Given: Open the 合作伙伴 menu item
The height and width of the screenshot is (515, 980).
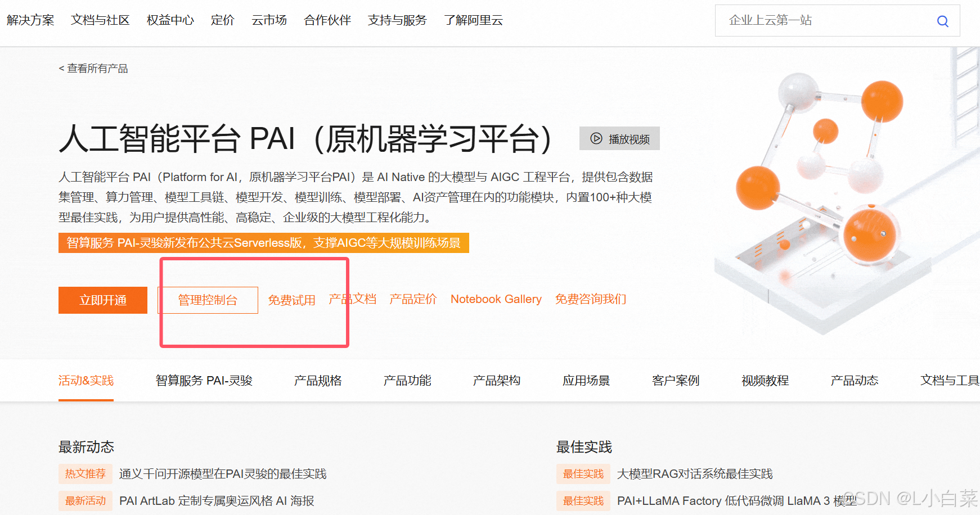Looking at the screenshot, I should pos(327,20).
